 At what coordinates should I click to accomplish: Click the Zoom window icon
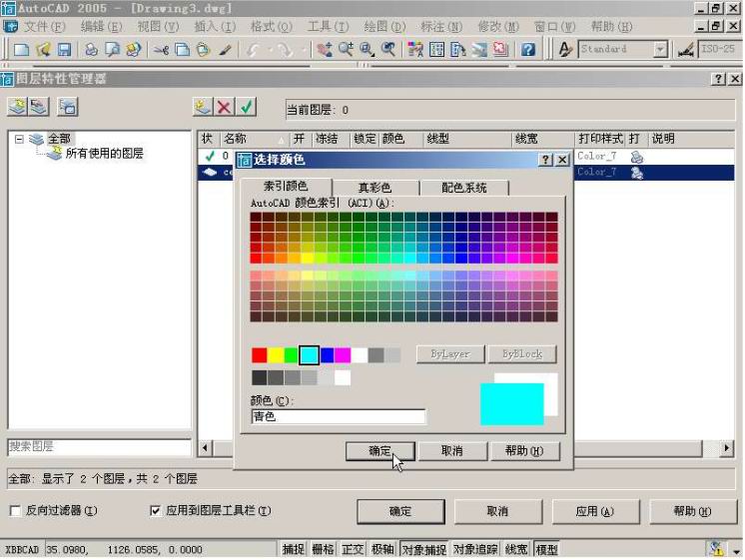tap(367, 49)
